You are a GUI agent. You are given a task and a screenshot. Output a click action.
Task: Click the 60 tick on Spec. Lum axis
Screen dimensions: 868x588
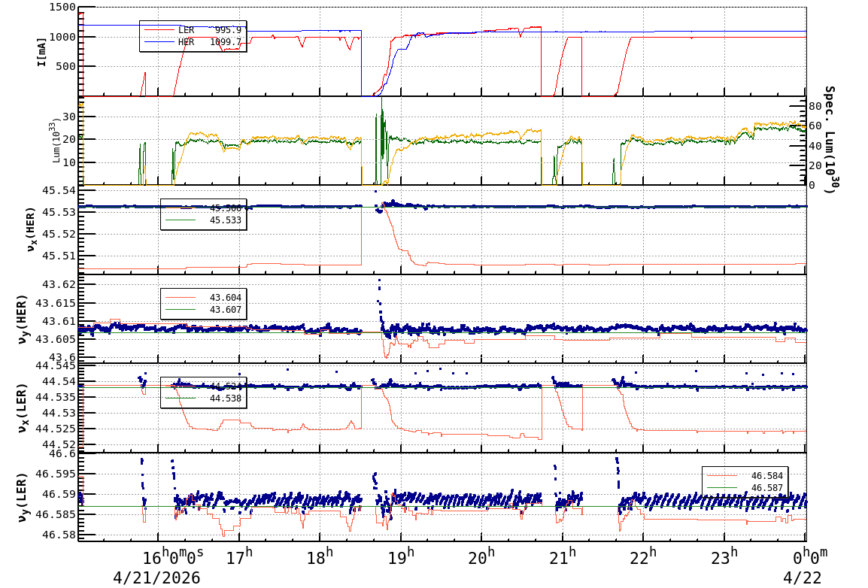(x=815, y=126)
